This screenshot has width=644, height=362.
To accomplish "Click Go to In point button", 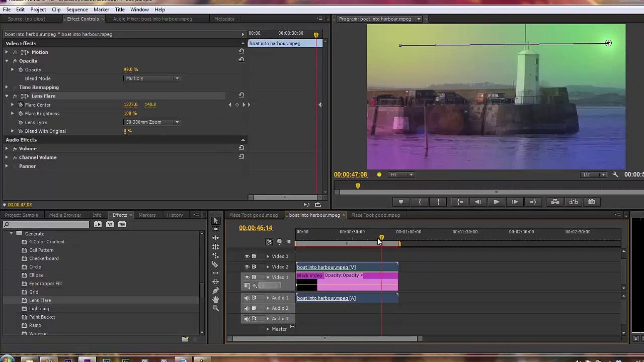I will pyautogui.click(x=460, y=202).
